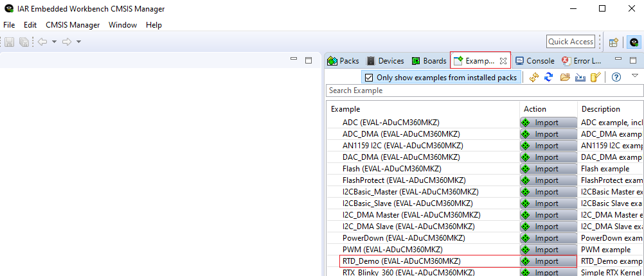Maximize the left editor area
Screen dimensions: 644x276
coord(309,60)
